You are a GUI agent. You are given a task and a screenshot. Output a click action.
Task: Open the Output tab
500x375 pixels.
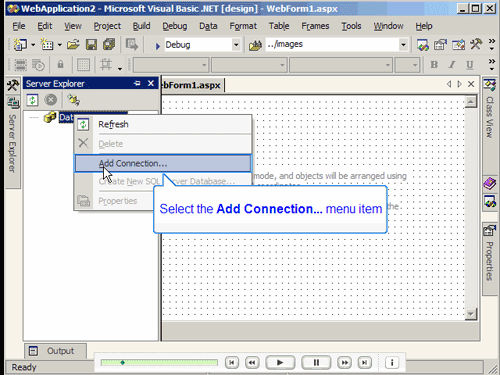[x=55, y=351]
